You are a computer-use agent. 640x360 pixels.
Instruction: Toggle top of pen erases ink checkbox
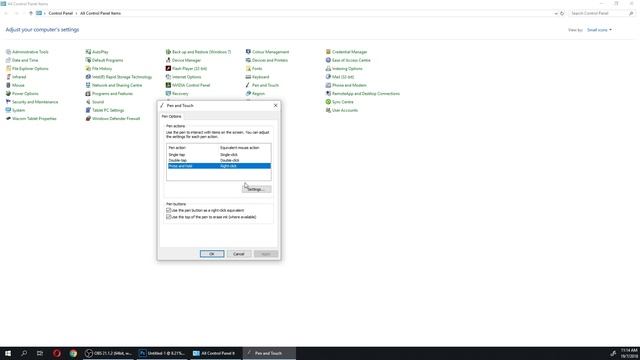pyautogui.click(x=169, y=217)
